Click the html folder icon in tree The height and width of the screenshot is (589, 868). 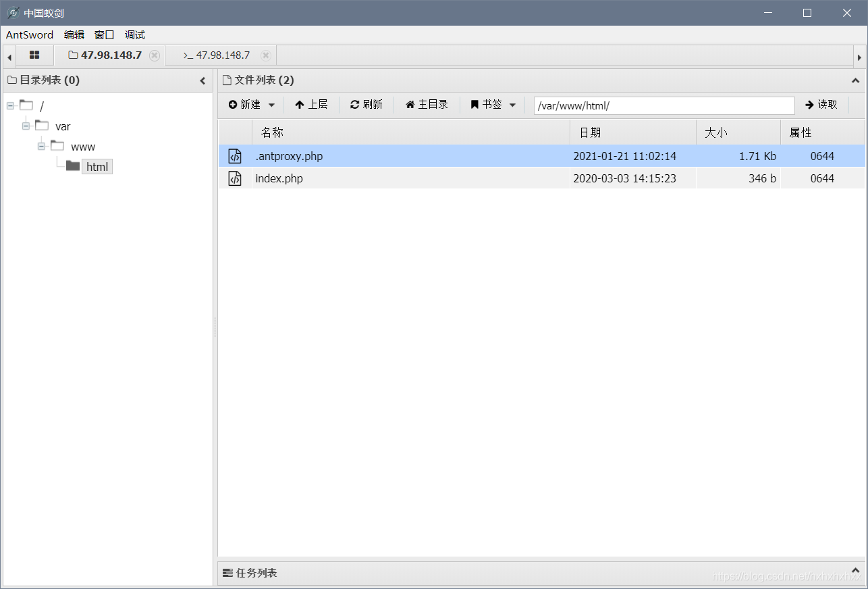click(73, 166)
